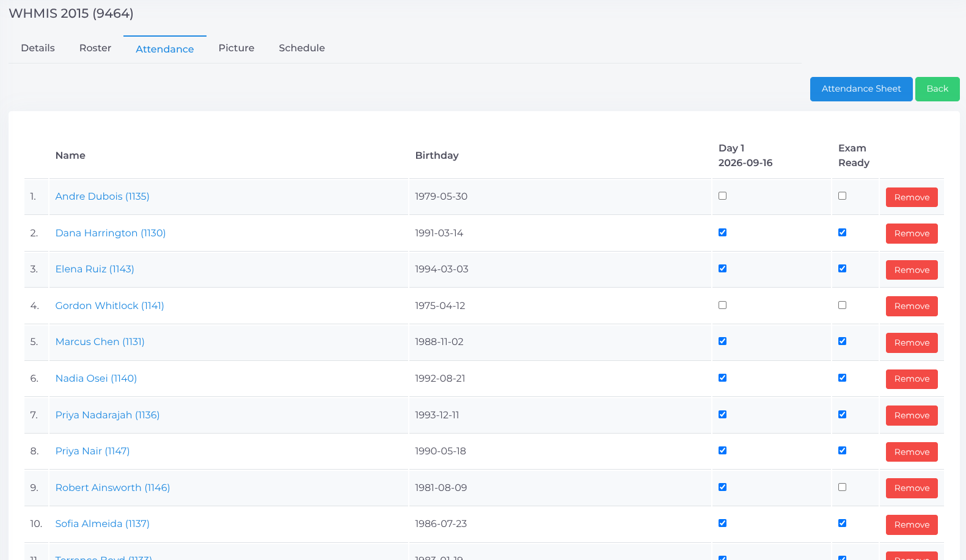Remove Dana Harrington from the list

pyautogui.click(x=912, y=233)
